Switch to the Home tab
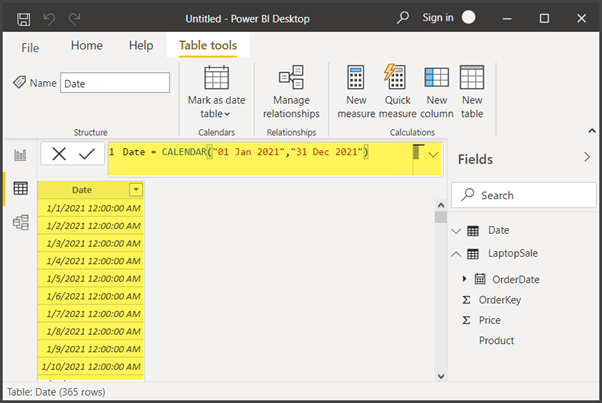Viewport: 602px width, 403px height. 87,45
